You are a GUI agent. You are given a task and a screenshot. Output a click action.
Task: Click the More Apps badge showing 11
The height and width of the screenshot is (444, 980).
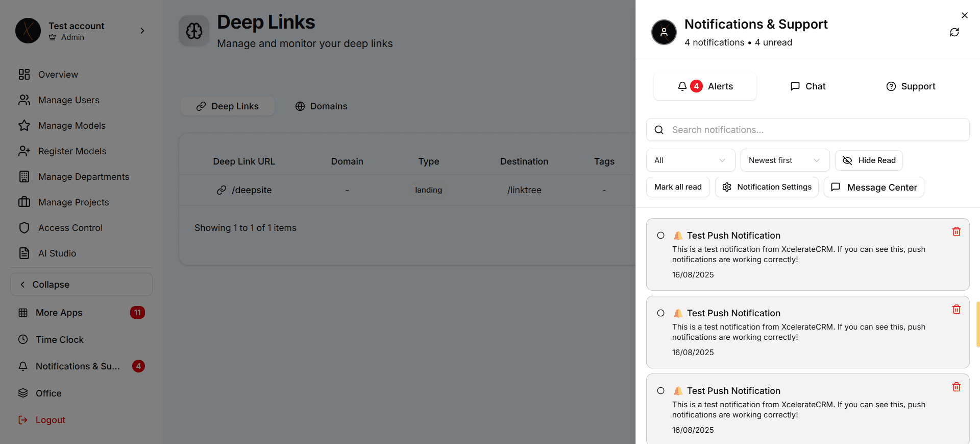137,313
